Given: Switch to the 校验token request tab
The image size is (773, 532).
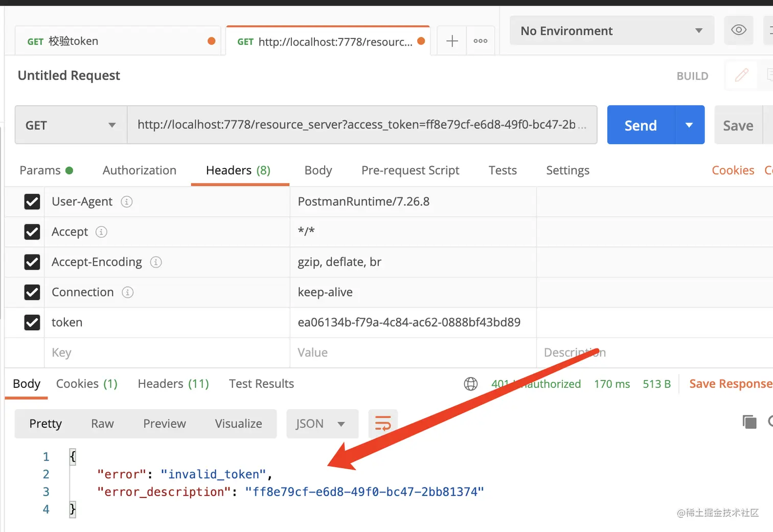Looking at the screenshot, I should [x=118, y=41].
